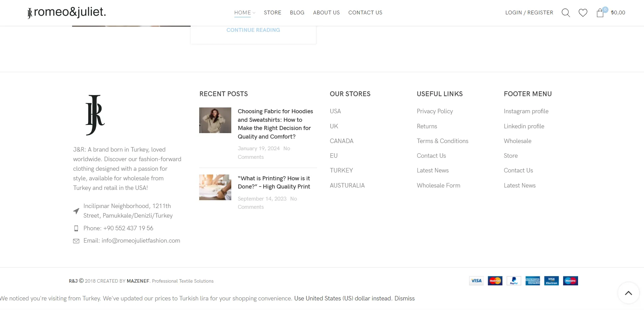
Task: Open the search magnifier icon
Action: [565, 13]
